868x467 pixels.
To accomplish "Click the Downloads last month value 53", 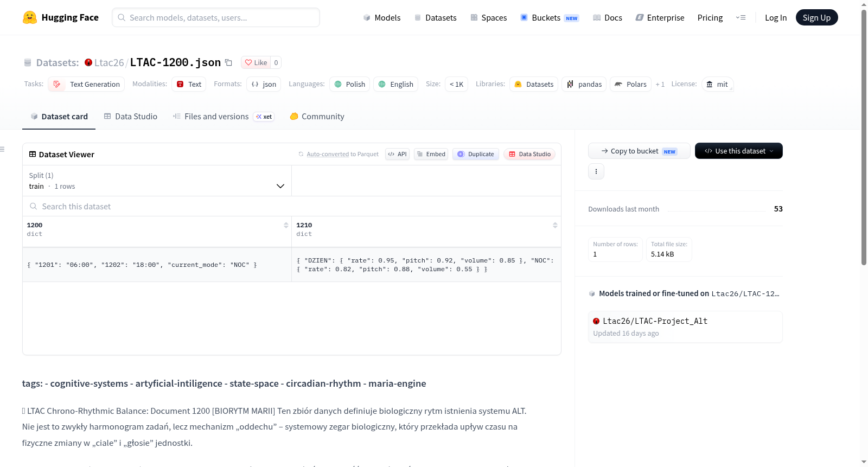I will 778,209.
